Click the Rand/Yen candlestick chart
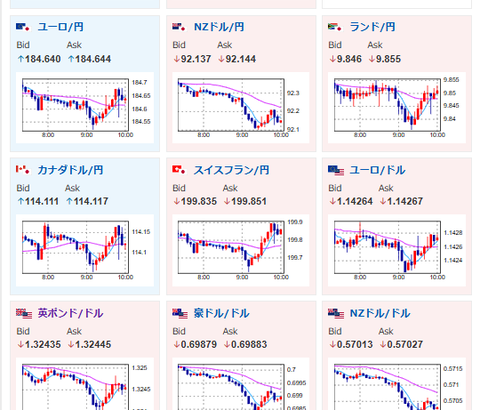Image resolution: width=480 pixels, height=410 pixels. 397,108
